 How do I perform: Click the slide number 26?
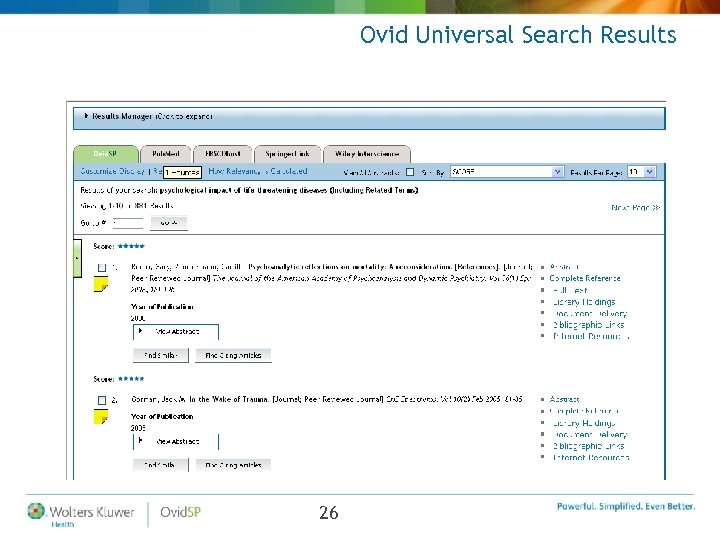(329, 512)
